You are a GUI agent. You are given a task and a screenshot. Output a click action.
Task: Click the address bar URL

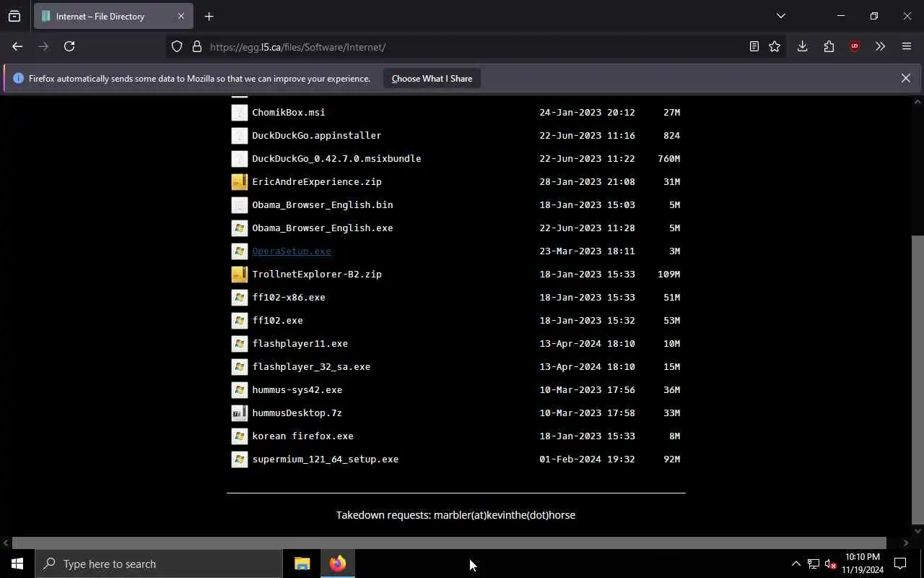click(297, 47)
